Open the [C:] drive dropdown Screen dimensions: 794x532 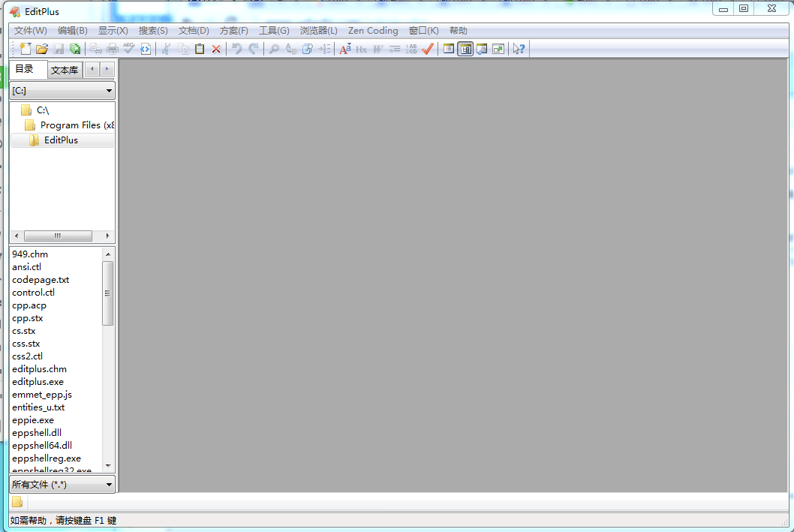point(62,91)
